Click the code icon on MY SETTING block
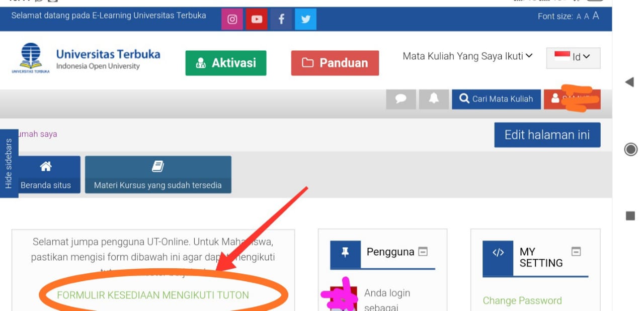 [498, 253]
